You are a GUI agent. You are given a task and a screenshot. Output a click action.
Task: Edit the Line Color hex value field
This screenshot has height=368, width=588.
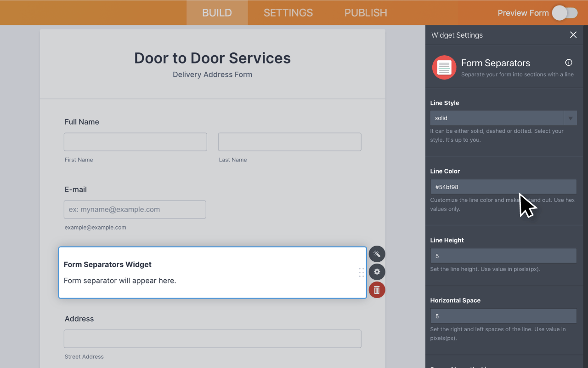coord(503,187)
